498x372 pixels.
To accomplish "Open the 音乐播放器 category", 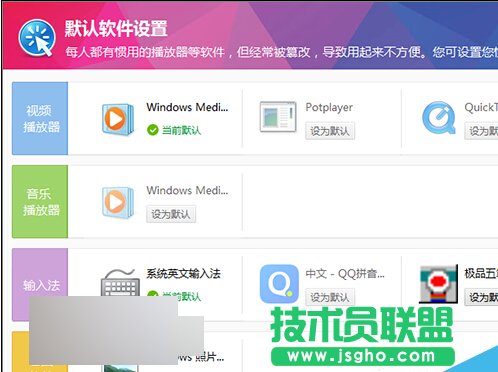I will pyautogui.click(x=40, y=202).
